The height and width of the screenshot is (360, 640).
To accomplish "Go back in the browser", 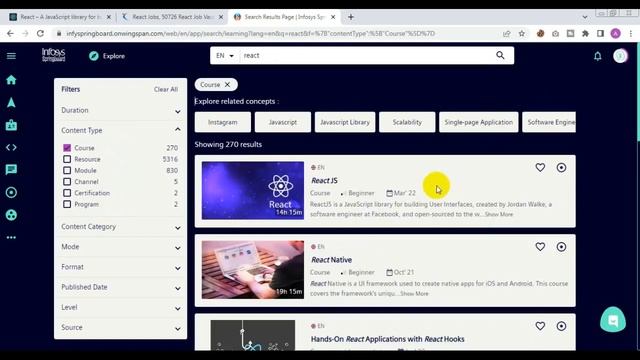I will click(x=10, y=33).
